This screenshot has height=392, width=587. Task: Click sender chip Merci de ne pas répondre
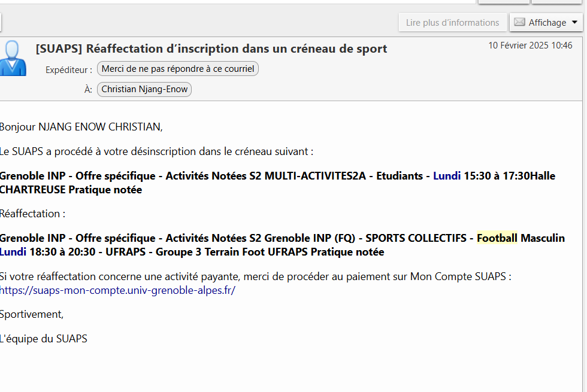point(178,69)
